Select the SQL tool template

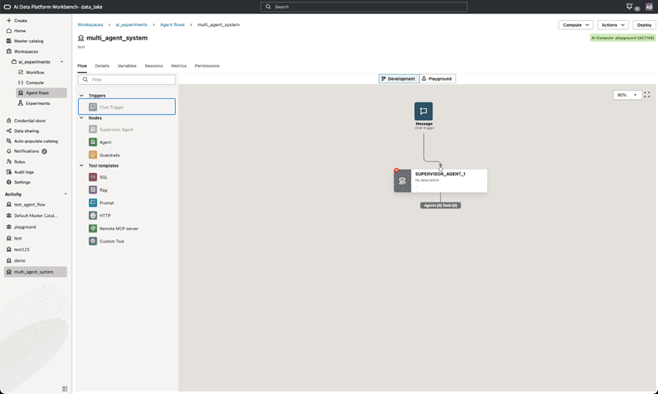98,177
